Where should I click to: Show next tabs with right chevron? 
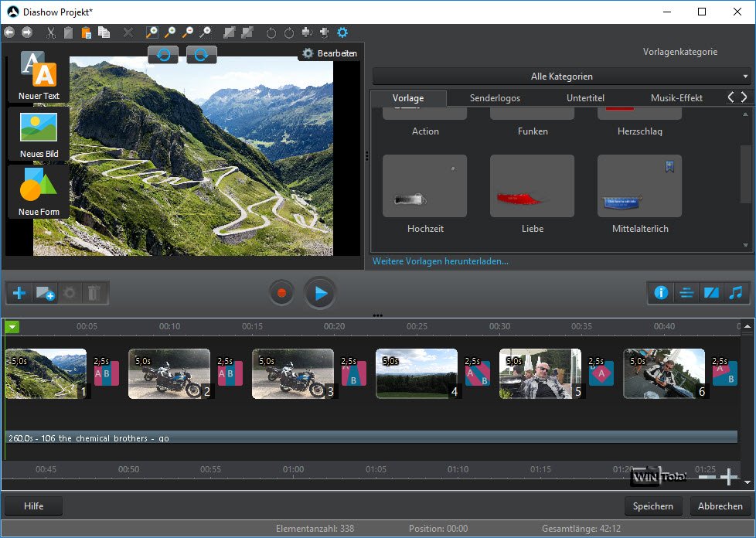point(744,97)
